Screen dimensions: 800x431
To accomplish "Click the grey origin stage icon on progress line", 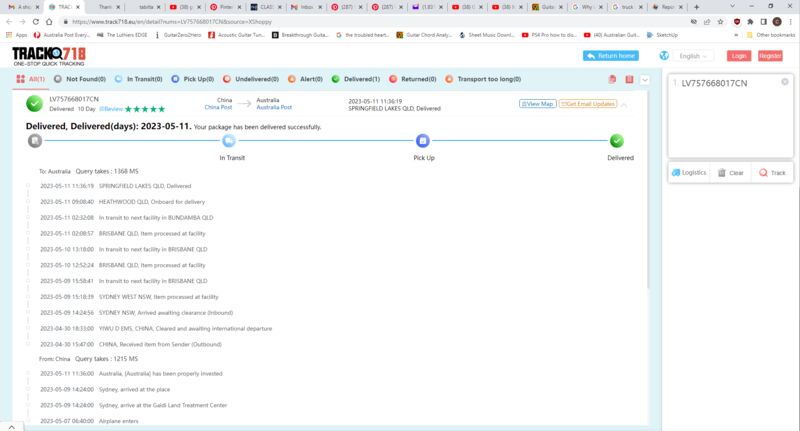I will [35, 140].
